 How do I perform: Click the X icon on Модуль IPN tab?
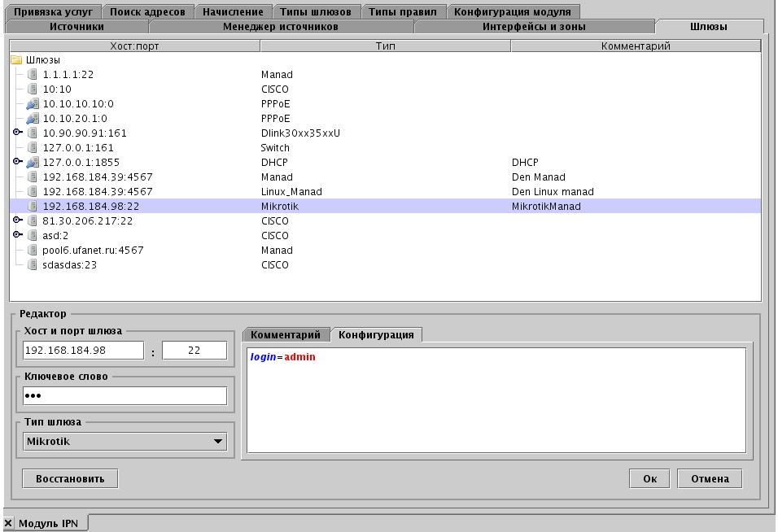point(8,523)
